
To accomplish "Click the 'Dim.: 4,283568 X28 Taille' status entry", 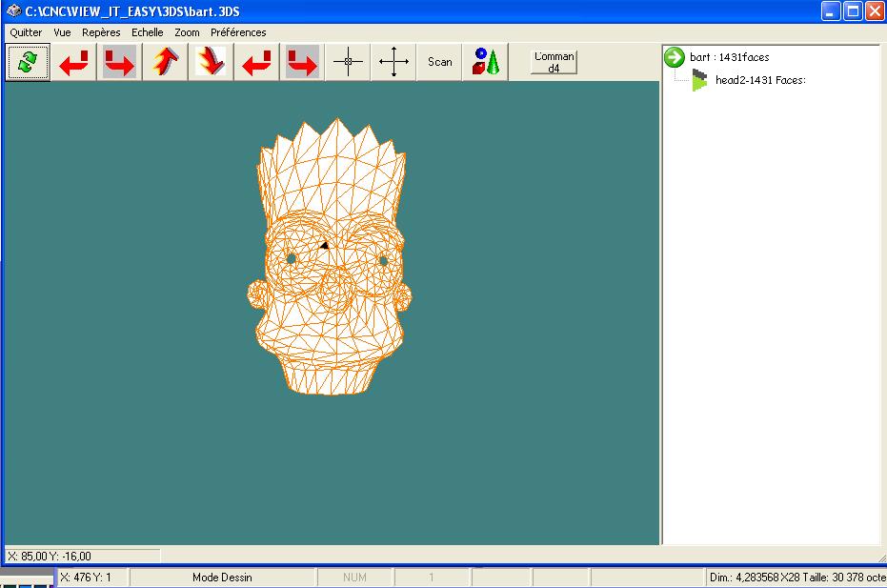I will pyautogui.click(x=797, y=578).
